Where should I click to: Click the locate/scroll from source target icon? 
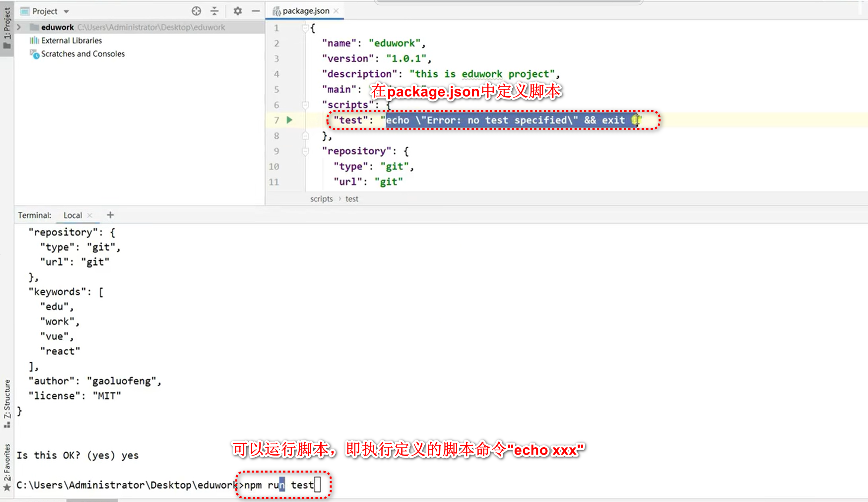(x=196, y=11)
